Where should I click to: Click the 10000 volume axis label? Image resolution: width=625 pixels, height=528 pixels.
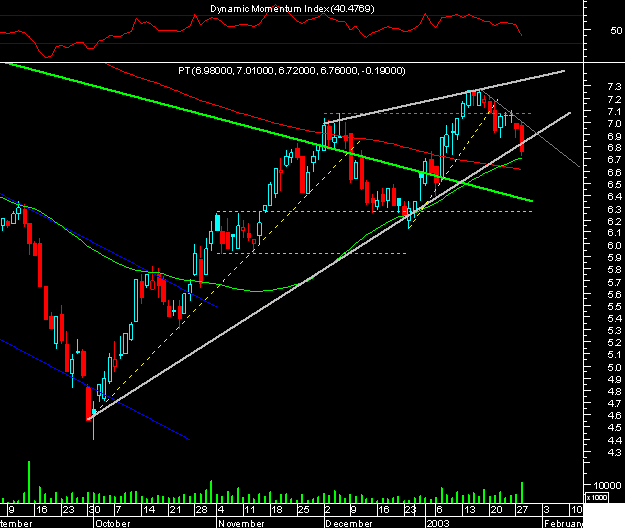tap(607, 485)
